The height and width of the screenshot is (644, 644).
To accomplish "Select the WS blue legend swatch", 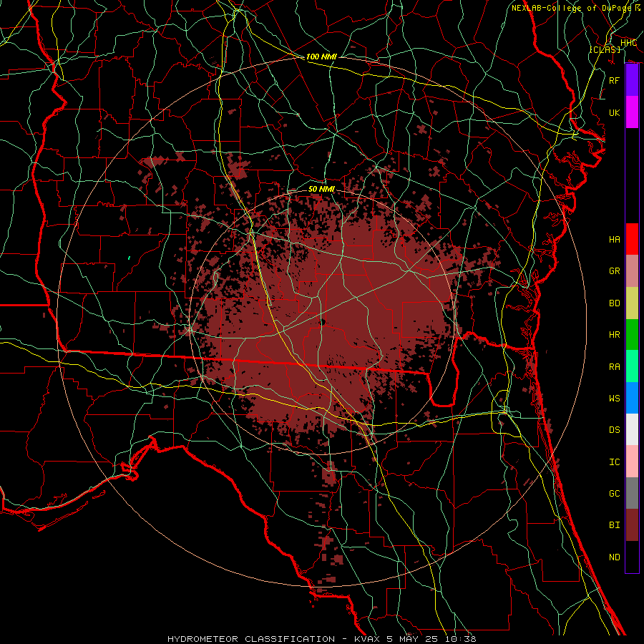I will tap(632, 398).
